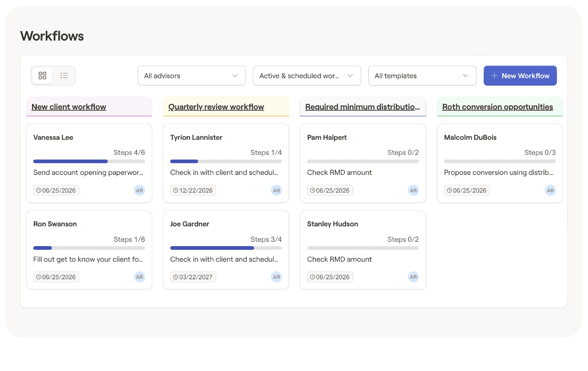Click due date 12/22/2026 on Tyrion Lannister card

(193, 191)
